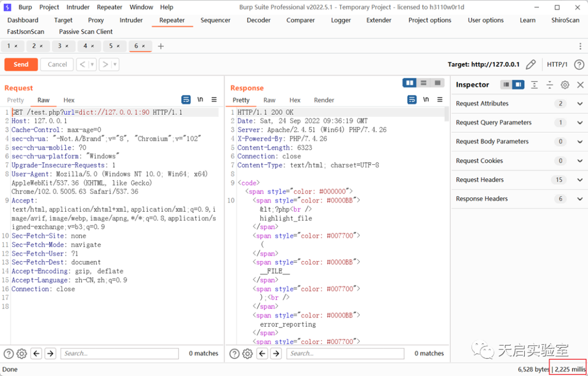Open forward-history dropdown arrow
Viewport: 588px width, 376px height.
pyautogui.click(x=115, y=64)
